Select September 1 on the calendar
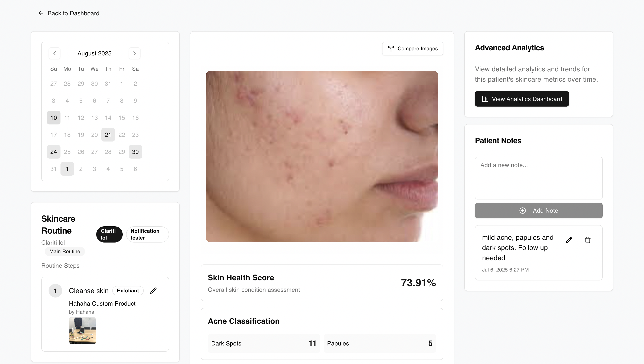This screenshot has width=644, height=364. pos(67,169)
